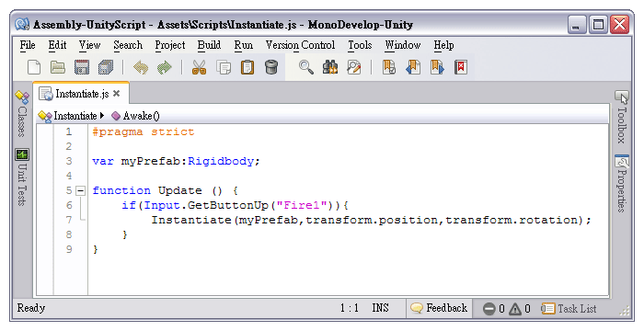
Task: Click the errors count icon in status bar
Action: [489, 309]
